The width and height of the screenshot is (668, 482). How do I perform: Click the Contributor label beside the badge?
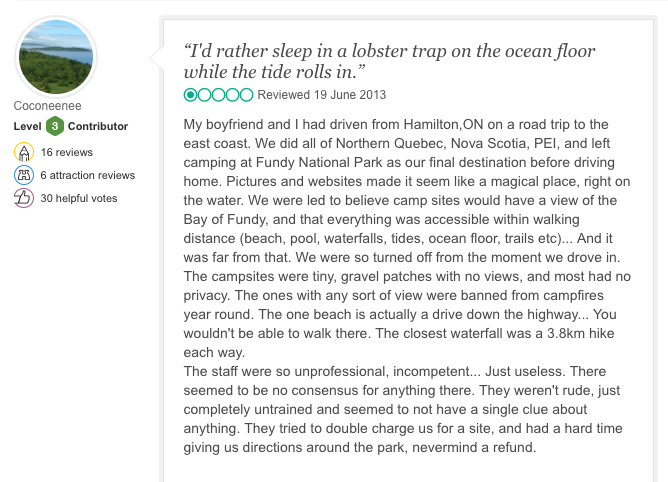click(x=98, y=127)
